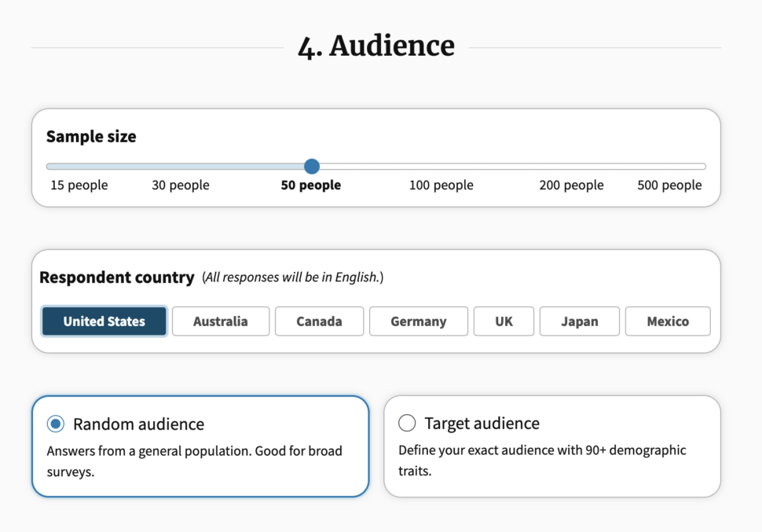Click the '4. Audience' section heading
Image resolution: width=762 pixels, height=532 pixels.
tap(376, 46)
